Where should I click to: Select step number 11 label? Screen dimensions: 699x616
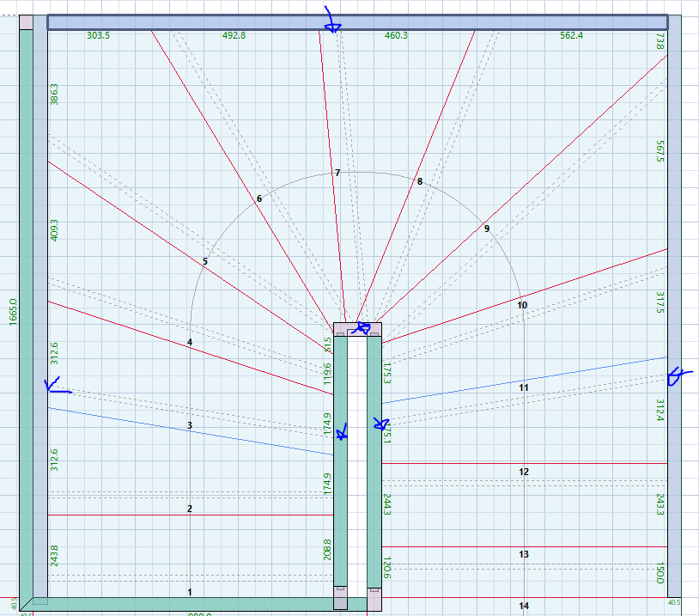pyautogui.click(x=523, y=387)
